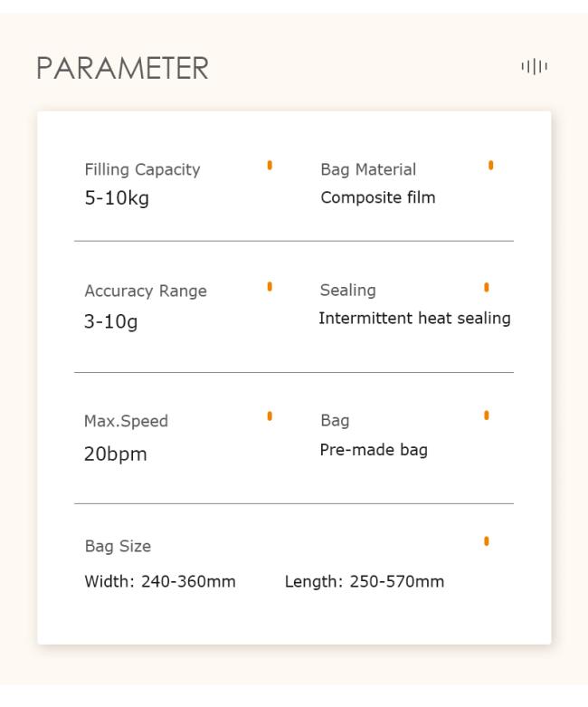Image resolution: width=588 pixels, height=707 pixels.
Task: Click the orange marker beside Accuracy Range
Action: coord(270,286)
